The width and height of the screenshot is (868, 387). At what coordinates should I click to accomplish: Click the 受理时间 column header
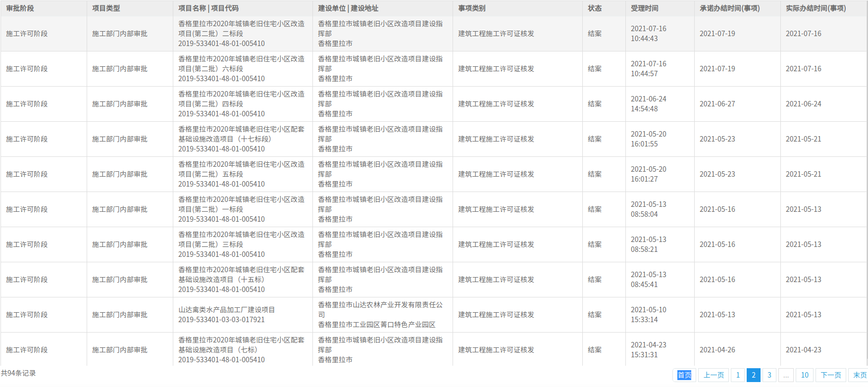point(644,8)
